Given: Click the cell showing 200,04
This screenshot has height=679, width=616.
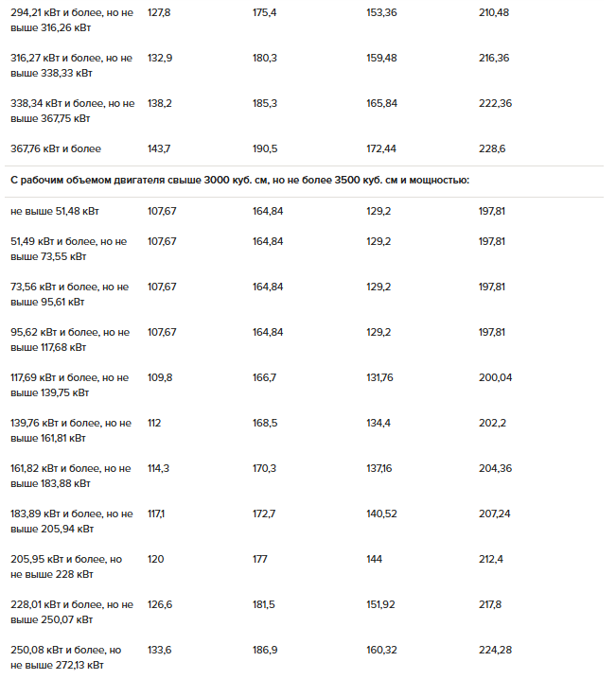Looking at the screenshot, I should [495, 377].
